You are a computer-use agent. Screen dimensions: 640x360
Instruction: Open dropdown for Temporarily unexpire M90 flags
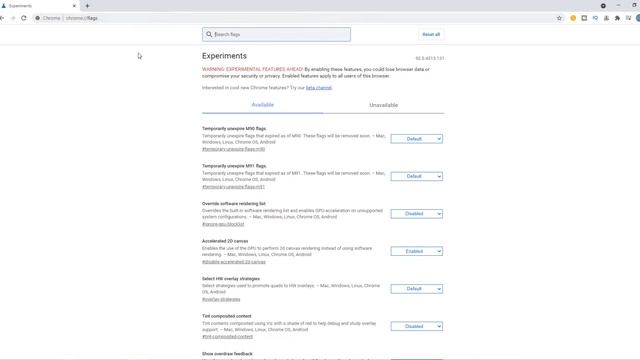click(x=416, y=139)
